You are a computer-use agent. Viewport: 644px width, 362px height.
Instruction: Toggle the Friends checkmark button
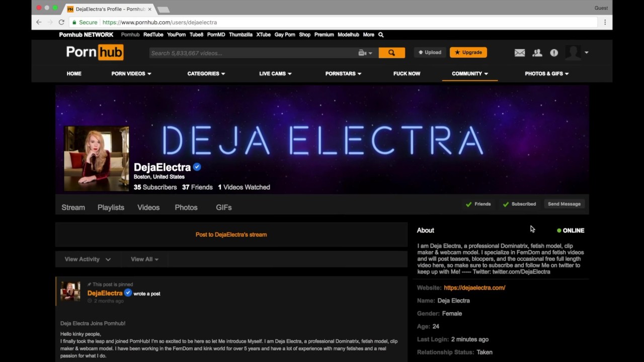pos(478,204)
